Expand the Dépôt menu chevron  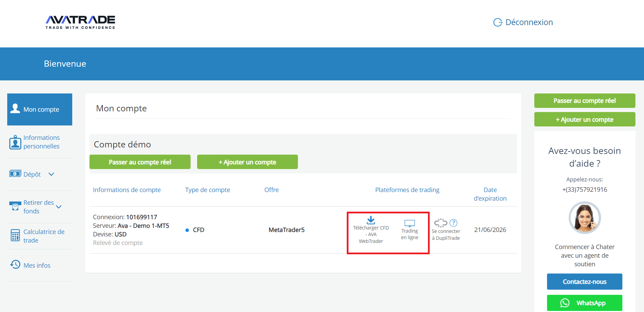click(x=51, y=174)
